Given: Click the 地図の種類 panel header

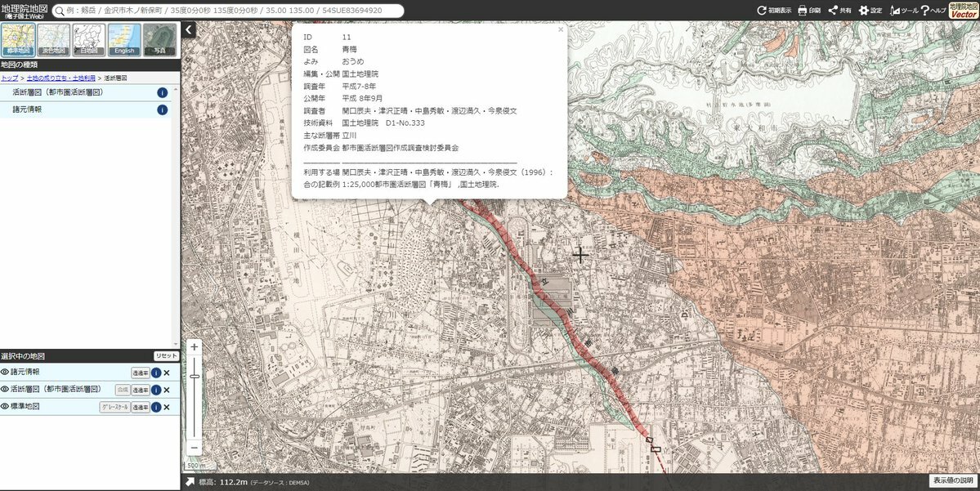Looking at the screenshot, I should coord(90,65).
